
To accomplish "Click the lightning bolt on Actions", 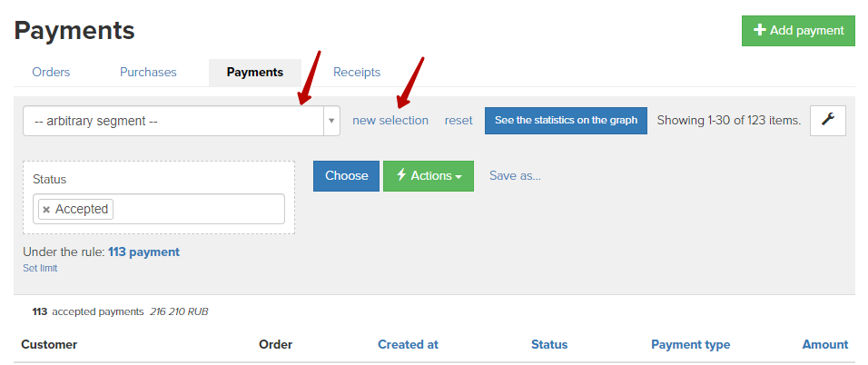I will (x=402, y=175).
